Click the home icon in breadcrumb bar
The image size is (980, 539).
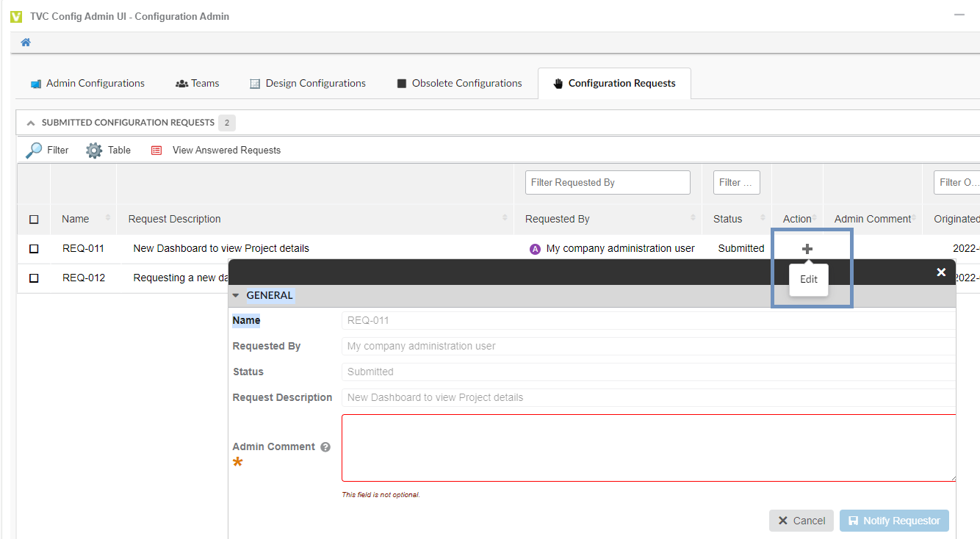(x=26, y=43)
